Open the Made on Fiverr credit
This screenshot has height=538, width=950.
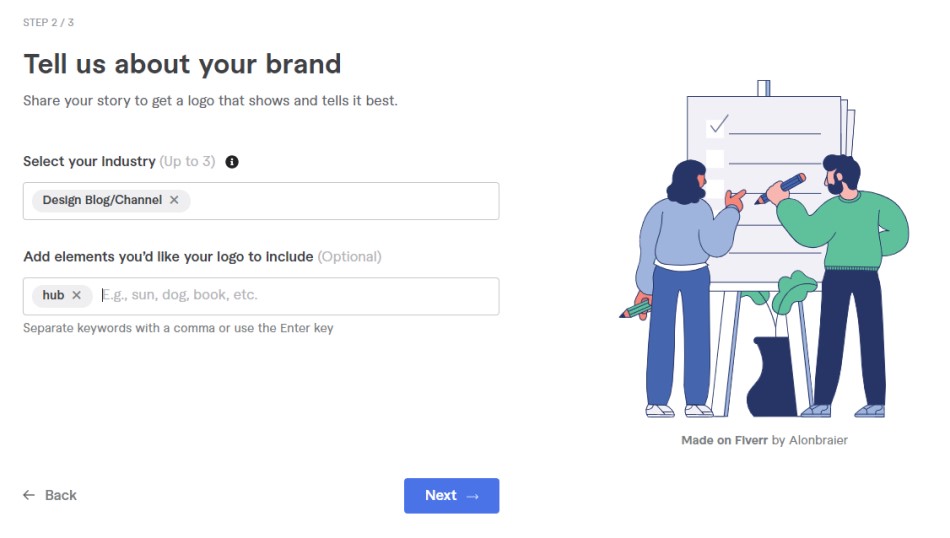724,440
